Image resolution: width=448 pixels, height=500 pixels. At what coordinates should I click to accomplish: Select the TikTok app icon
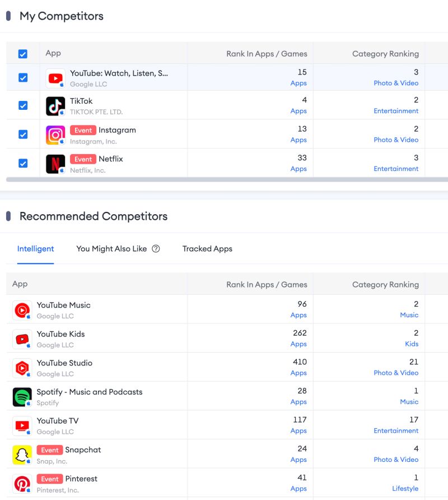[55, 105]
